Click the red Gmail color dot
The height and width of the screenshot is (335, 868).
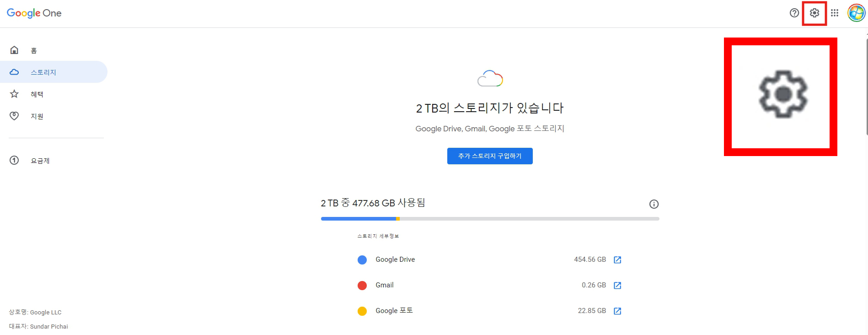pos(362,286)
